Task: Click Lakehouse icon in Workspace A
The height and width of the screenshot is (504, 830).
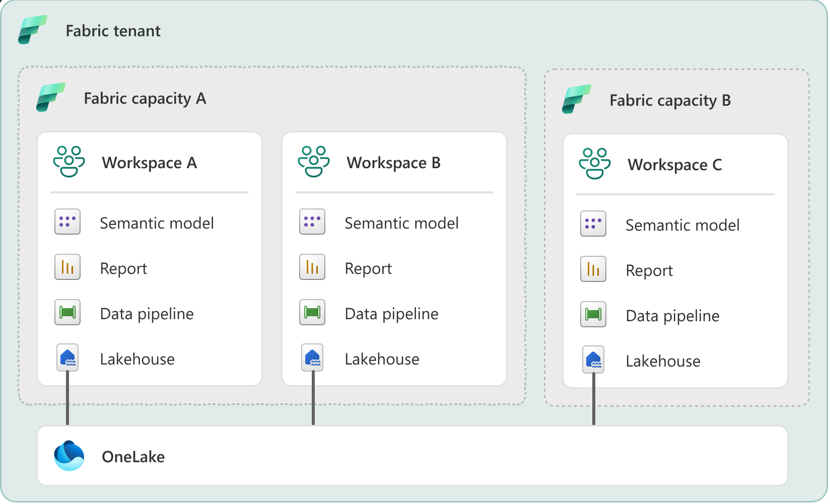Action: click(x=67, y=358)
